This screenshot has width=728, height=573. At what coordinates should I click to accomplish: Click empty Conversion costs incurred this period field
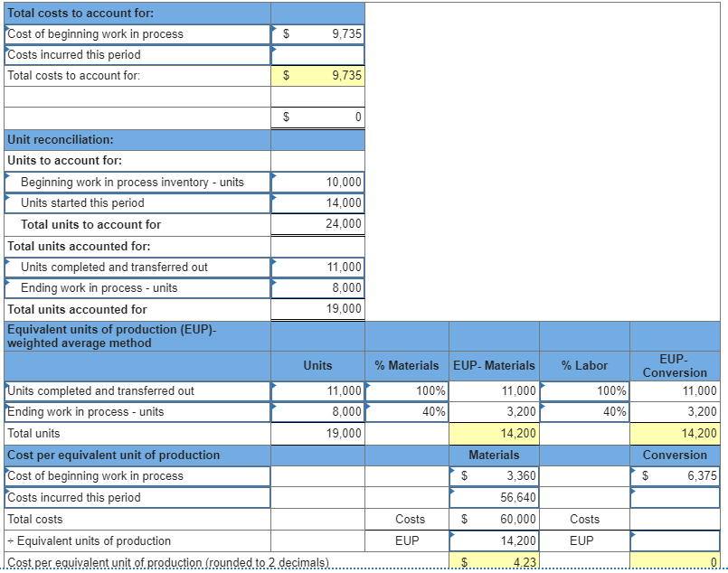point(675,497)
